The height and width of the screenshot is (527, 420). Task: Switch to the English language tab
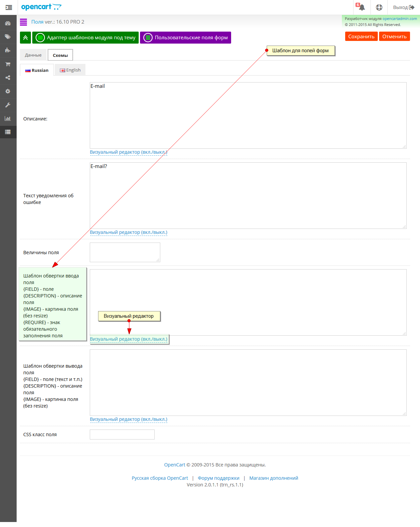70,70
